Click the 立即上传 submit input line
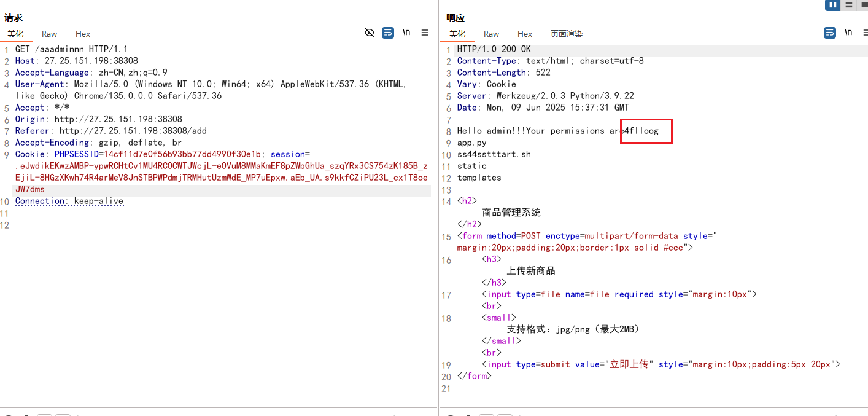The height and width of the screenshot is (416, 868). pos(661,364)
